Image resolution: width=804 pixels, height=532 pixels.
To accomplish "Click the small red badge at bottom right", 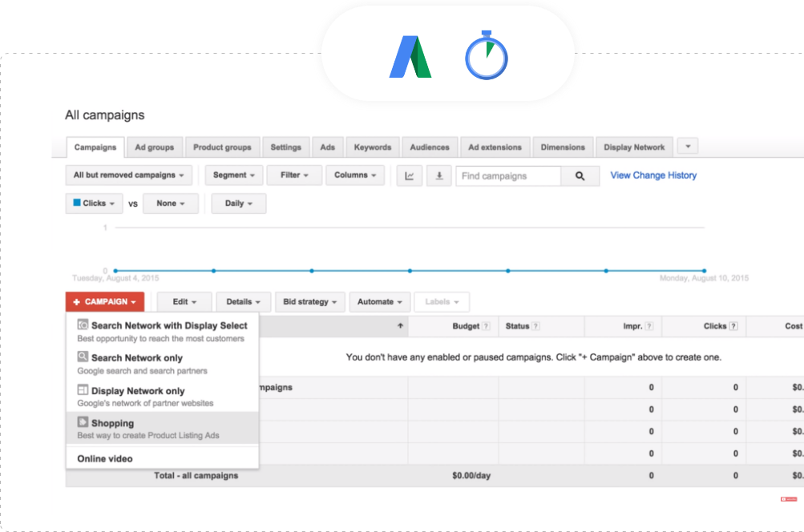I will (x=789, y=499).
